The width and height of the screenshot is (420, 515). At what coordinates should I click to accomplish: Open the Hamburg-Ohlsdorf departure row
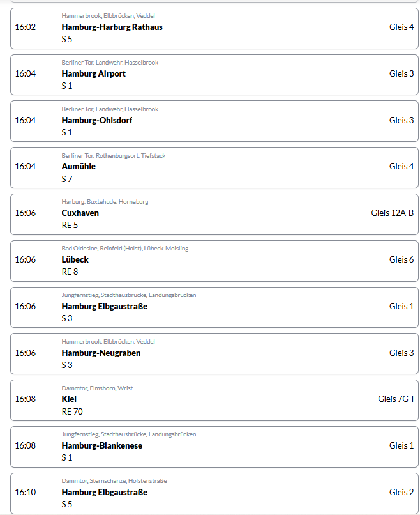coord(214,121)
